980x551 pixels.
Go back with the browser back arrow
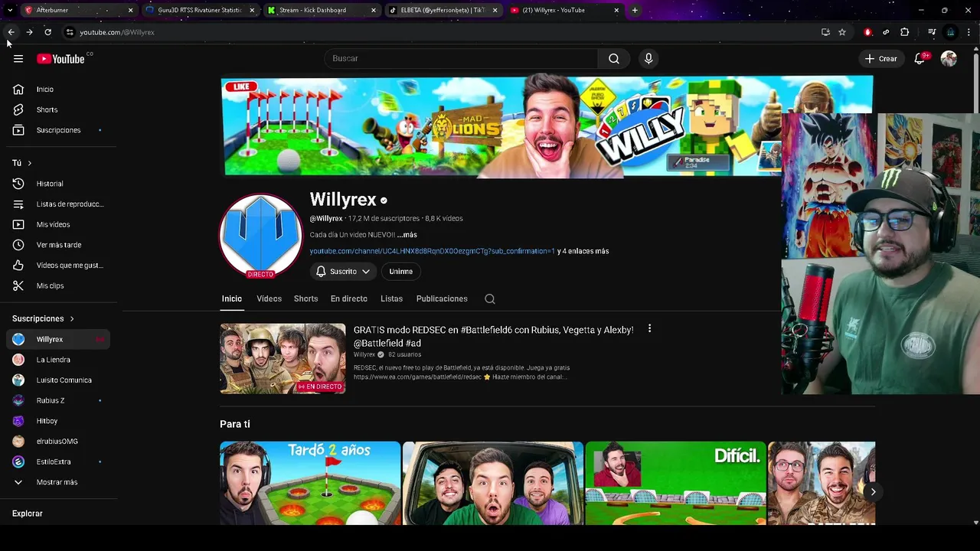coord(11,32)
